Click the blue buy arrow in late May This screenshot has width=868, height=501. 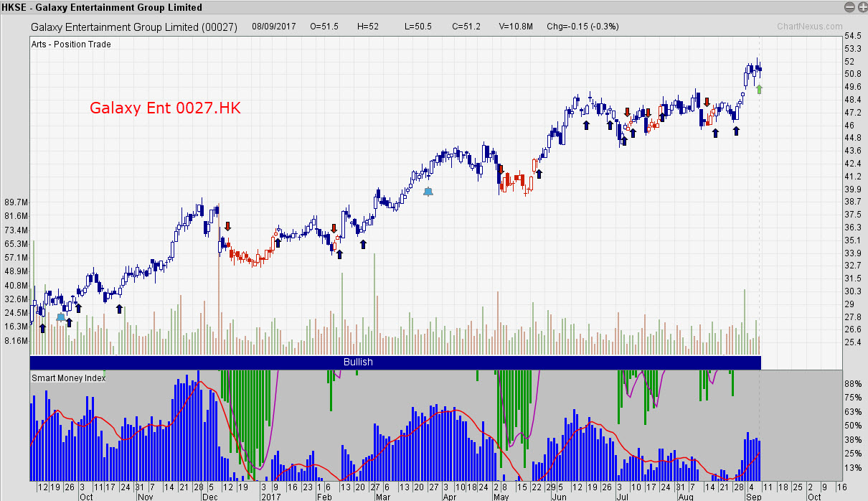pyautogui.click(x=539, y=173)
